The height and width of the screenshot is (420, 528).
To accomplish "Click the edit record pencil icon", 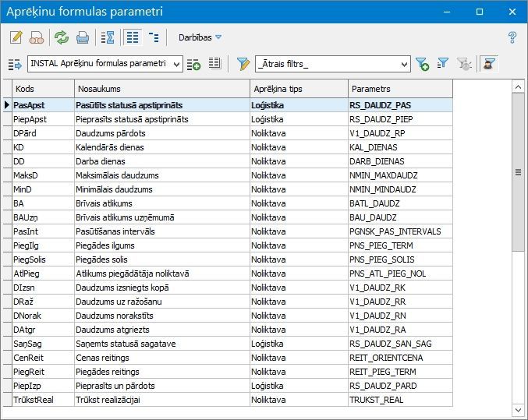I will pos(16,37).
